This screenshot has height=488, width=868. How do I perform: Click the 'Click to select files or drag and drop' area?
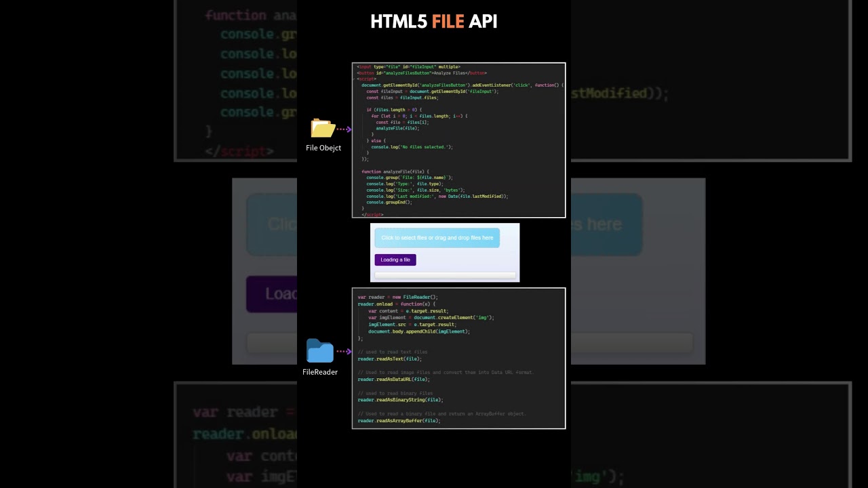click(x=437, y=238)
